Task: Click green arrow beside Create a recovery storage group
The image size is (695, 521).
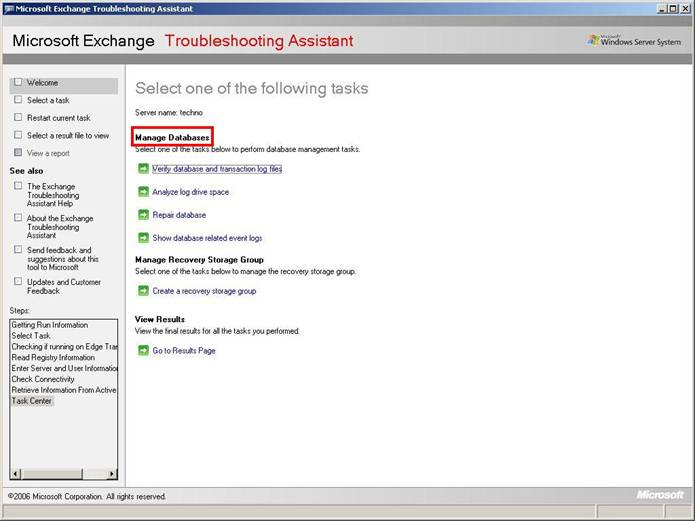Action: (143, 291)
